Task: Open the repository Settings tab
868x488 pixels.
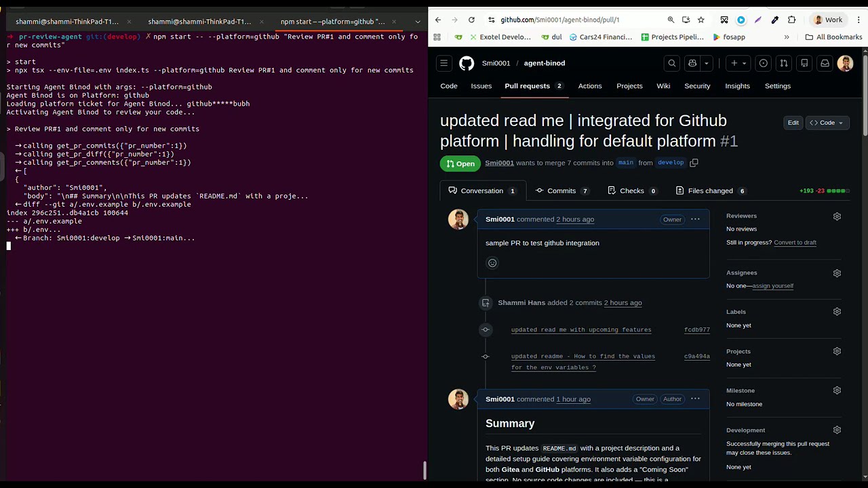Action: point(778,86)
